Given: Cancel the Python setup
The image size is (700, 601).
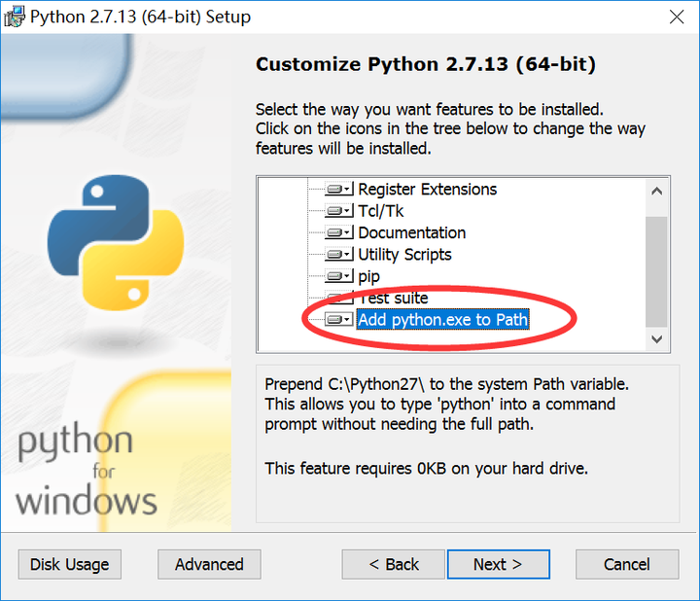Looking at the screenshot, I should click(x=627, y=564).
